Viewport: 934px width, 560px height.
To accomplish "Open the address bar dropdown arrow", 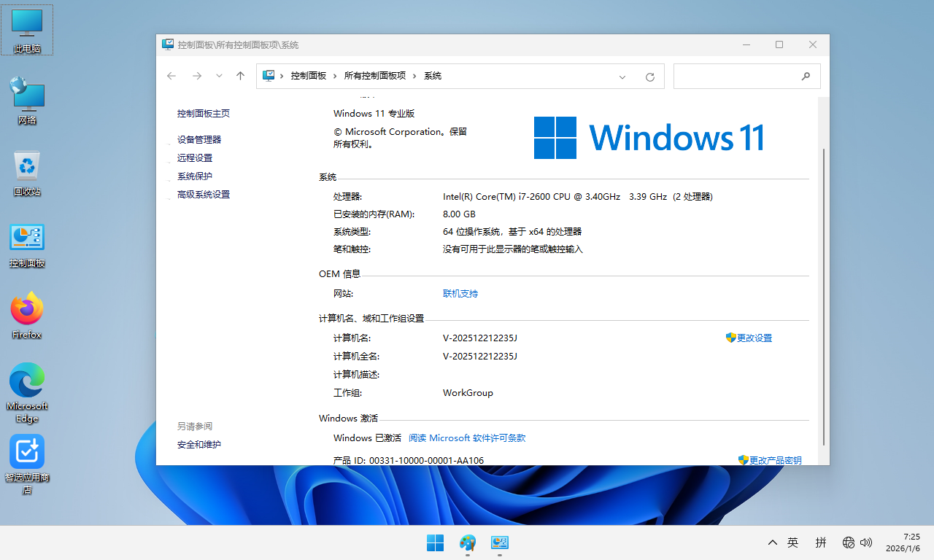I will click(622, 76).
